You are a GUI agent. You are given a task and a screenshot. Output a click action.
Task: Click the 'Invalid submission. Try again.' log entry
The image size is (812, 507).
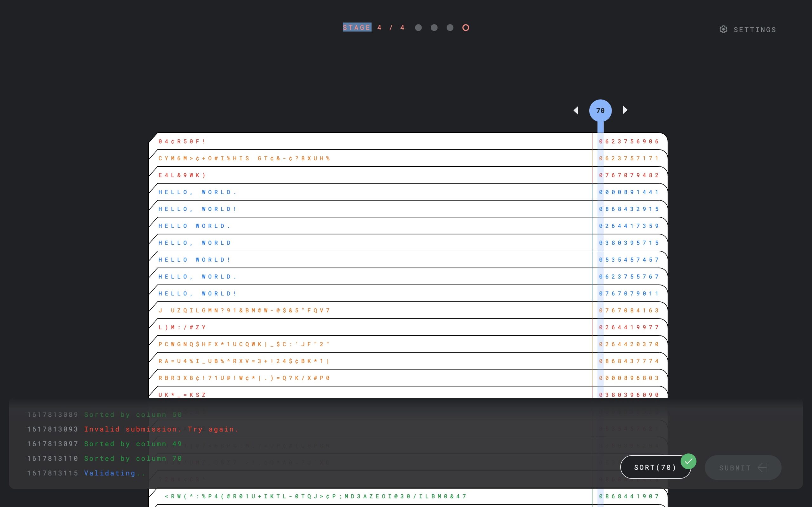[x=161, y=429]
